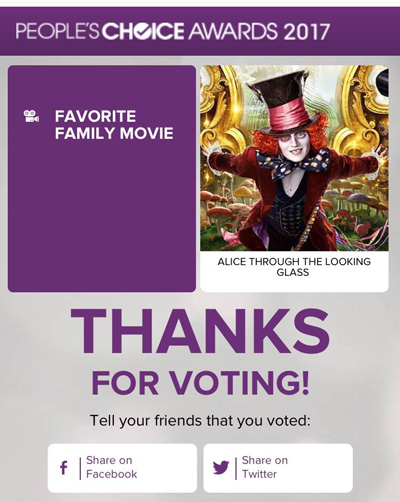Select the Share on Twitter button
400x502 pixels.
(278, 468)
